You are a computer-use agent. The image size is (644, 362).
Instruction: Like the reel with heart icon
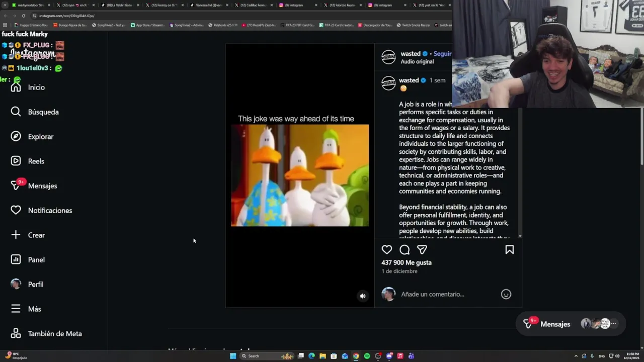point(387,249)
